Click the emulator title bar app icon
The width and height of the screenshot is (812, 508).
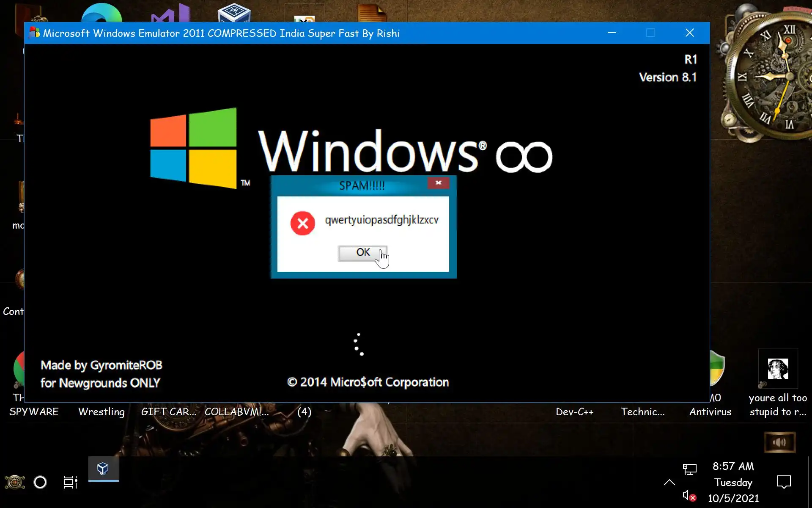click(x=34, y=33)
